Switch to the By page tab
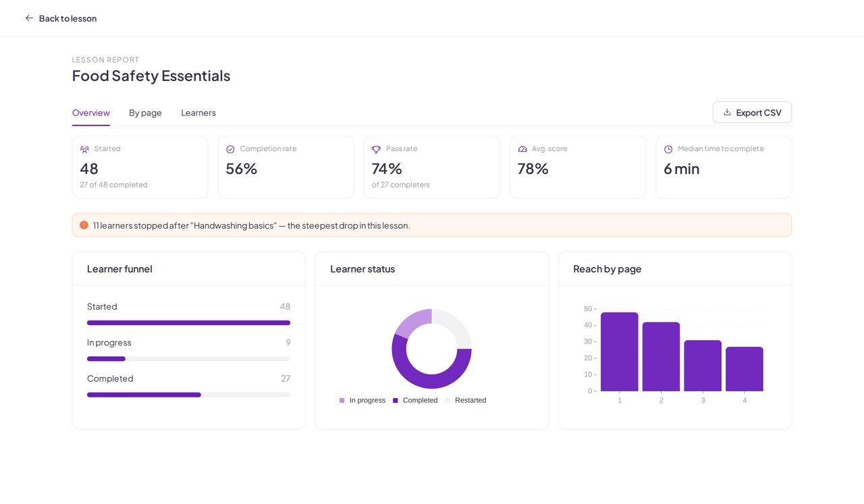Viewport: 864px width, 504px height. pyautogui.click(x=145, y=113)
